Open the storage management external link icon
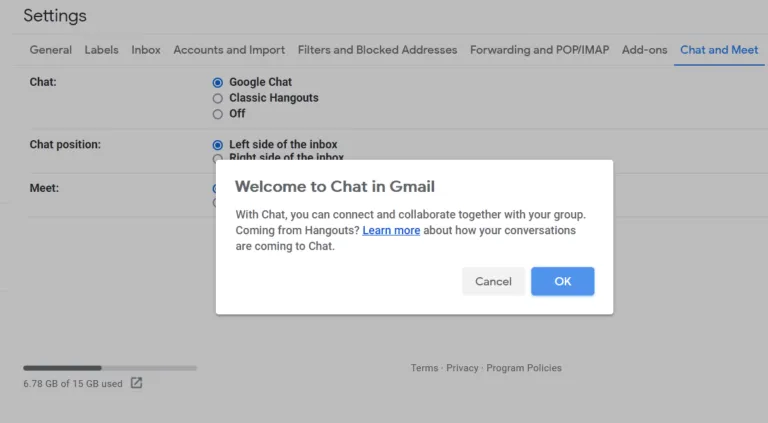The width and height of the screenshot is (768, 423). (136, 383)
